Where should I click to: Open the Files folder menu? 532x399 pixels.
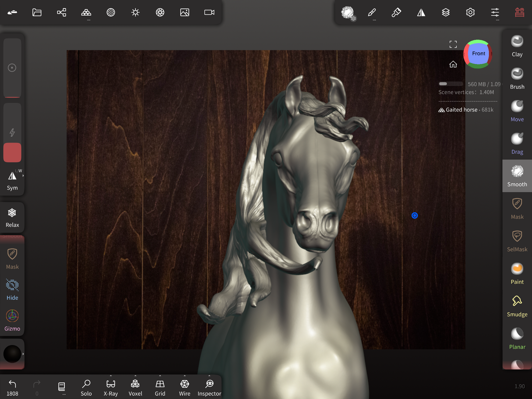[x=37, y=13]
